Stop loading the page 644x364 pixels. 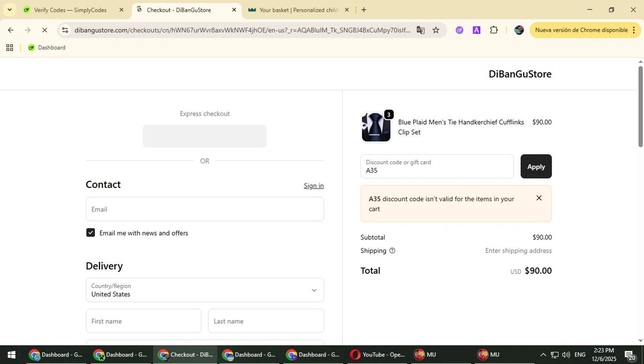point(45,30)
